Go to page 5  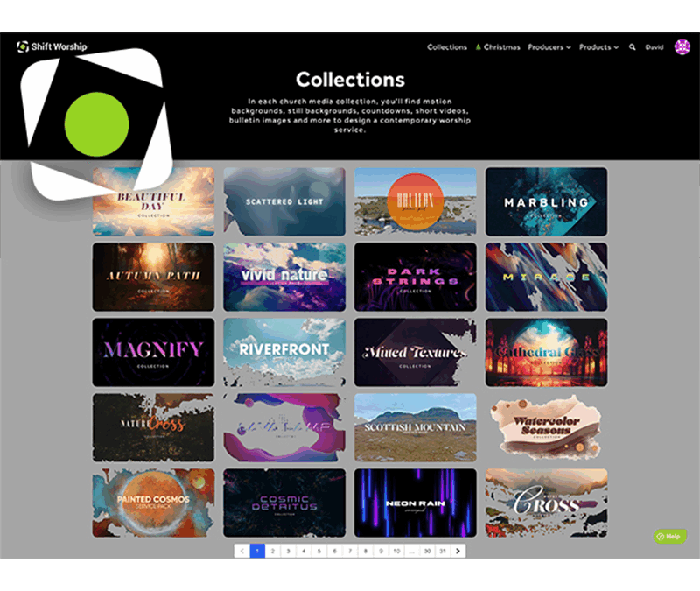pos(319,551)
